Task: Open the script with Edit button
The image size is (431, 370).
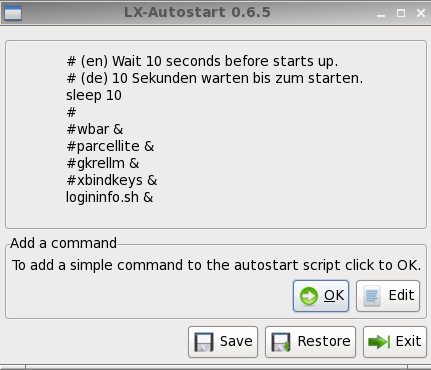Action: tap(388, 296)
